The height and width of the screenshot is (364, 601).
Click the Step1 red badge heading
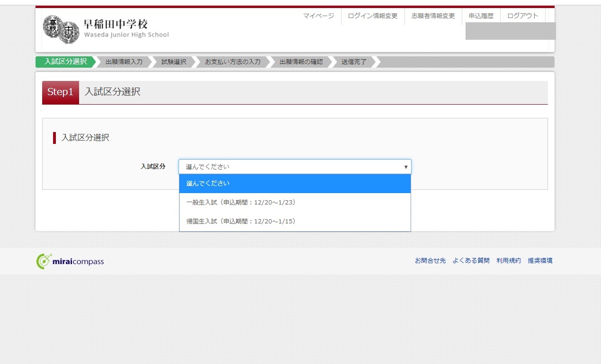tap(61, 92)
